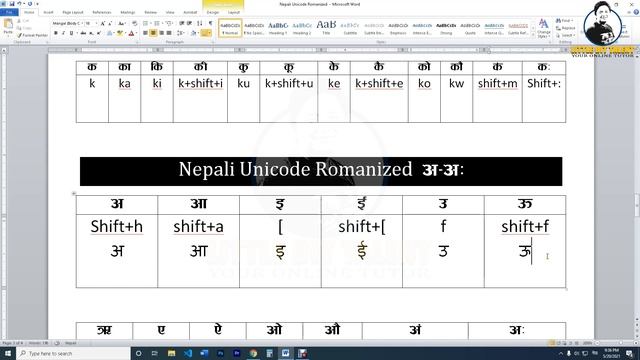Open the Find dropdown
Image resolution: width=640 pixels, height=360 pixels.
[x=564, y=20]
